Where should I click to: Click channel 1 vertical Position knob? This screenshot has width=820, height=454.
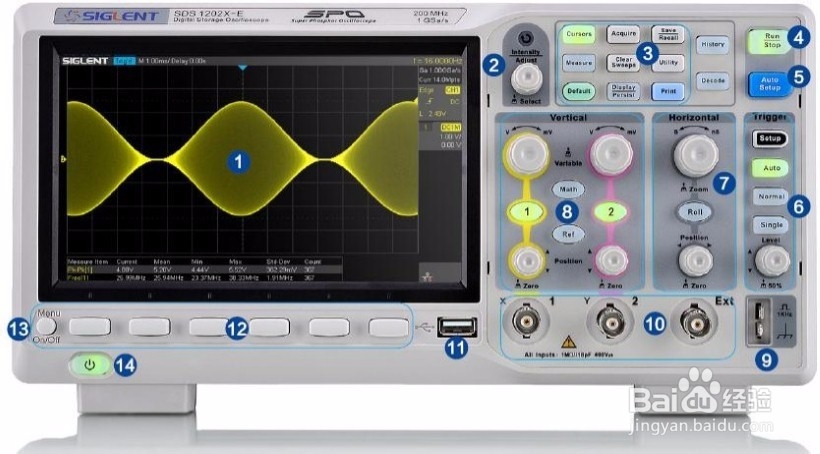(527, 260)
